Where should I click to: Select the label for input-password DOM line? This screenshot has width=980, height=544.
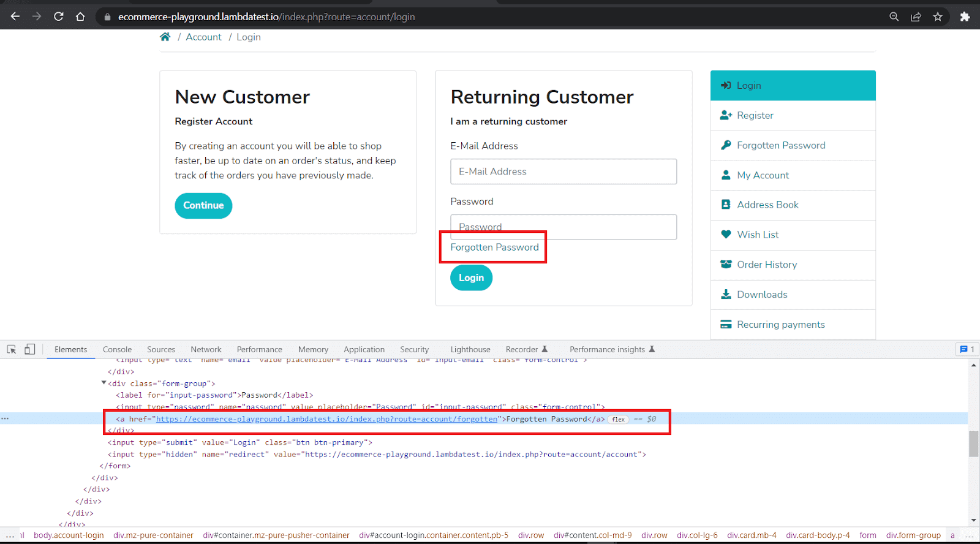click(x=214, y=395)
